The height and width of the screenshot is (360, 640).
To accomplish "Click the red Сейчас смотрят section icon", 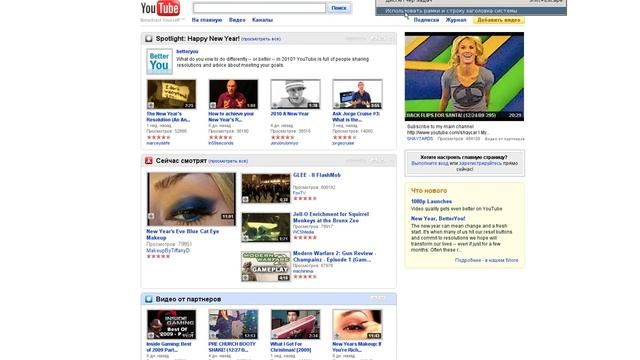I will pyautogui.click(x=149, y=161).
